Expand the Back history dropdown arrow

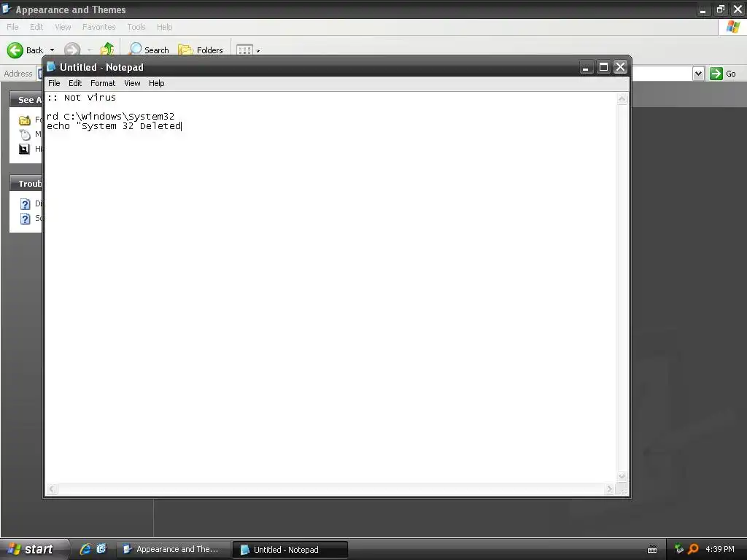pos(52,50)
